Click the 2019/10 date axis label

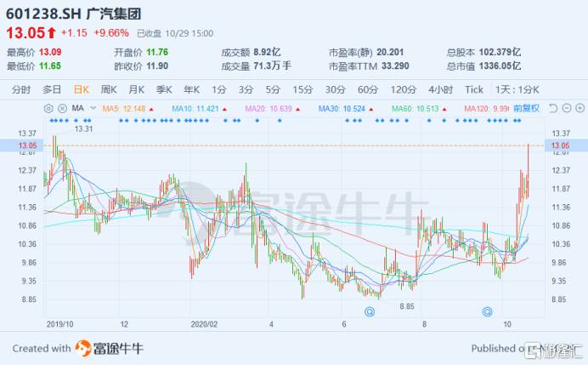click(60, 324)
